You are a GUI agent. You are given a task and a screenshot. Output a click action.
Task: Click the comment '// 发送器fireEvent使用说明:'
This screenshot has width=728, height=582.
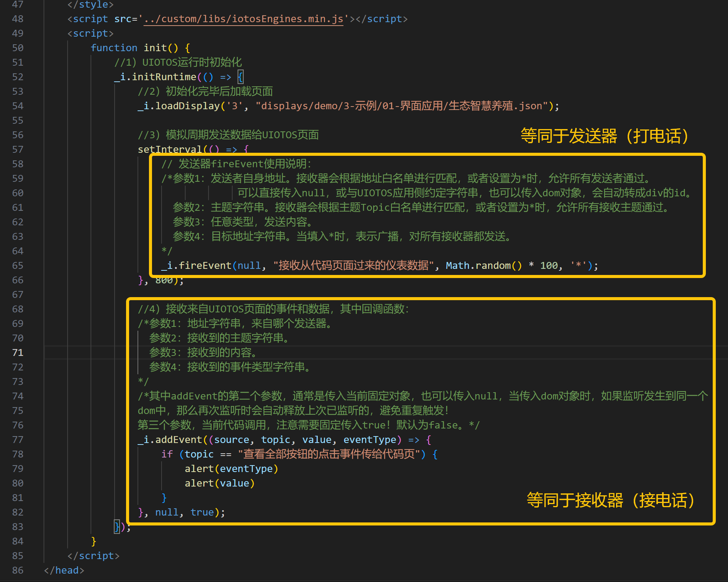point(236,164)
